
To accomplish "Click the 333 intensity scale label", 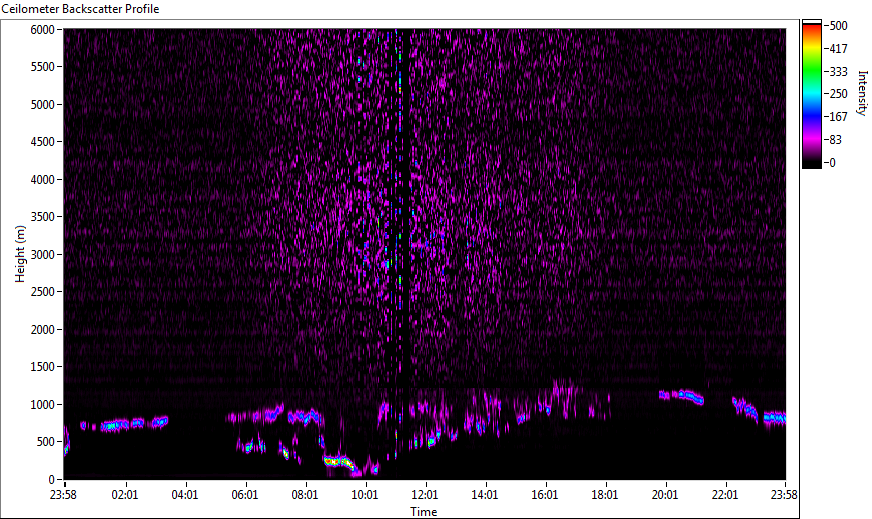I will (x=838, y=71).
